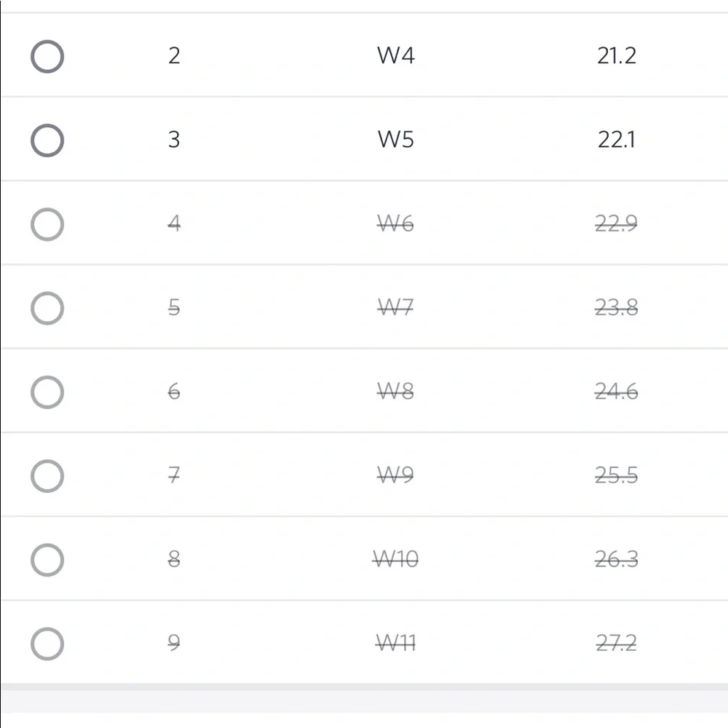Click the crossed-out 26.3 measurement
The height and width of the screenshot is (728, 728).
click(616, 560)
